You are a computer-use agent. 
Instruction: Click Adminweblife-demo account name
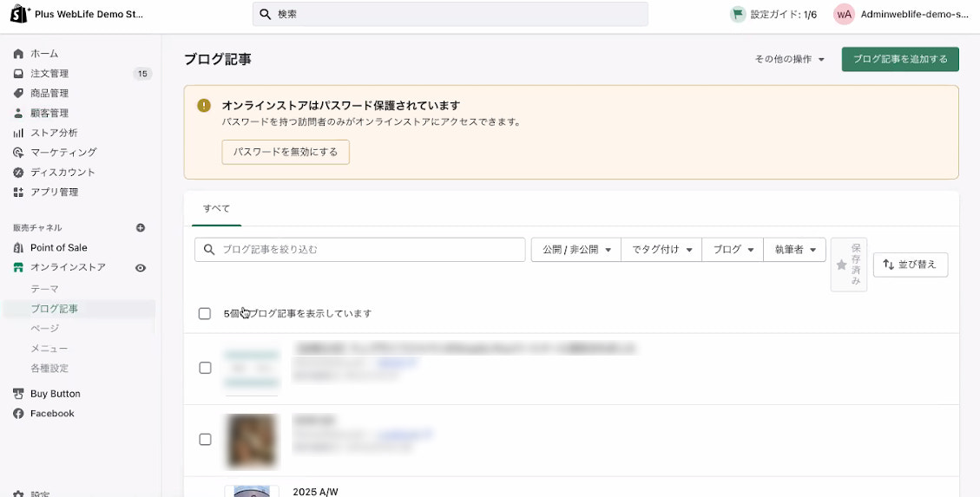point(914,15)
